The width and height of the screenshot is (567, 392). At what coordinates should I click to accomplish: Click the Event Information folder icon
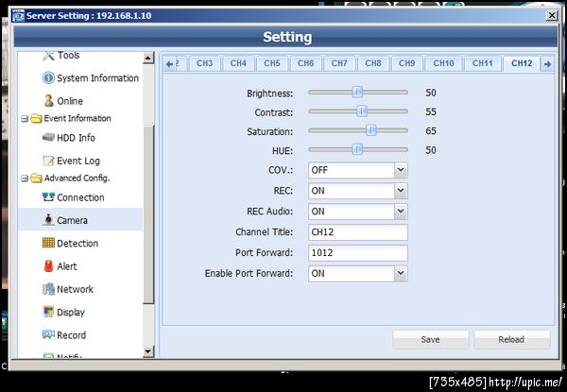click(x=36, y=118)
